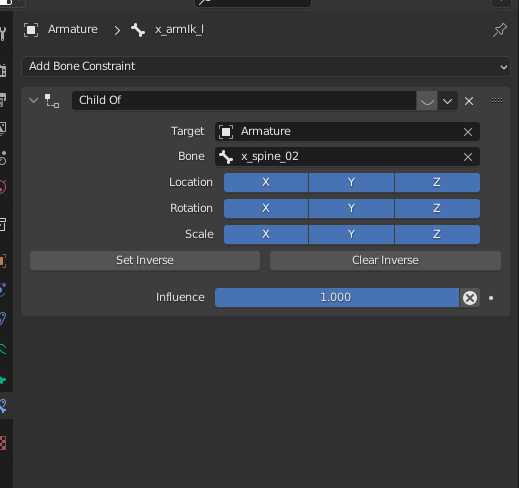Click the animate dot next to Influence
The image size is (519, 488).
491,298
